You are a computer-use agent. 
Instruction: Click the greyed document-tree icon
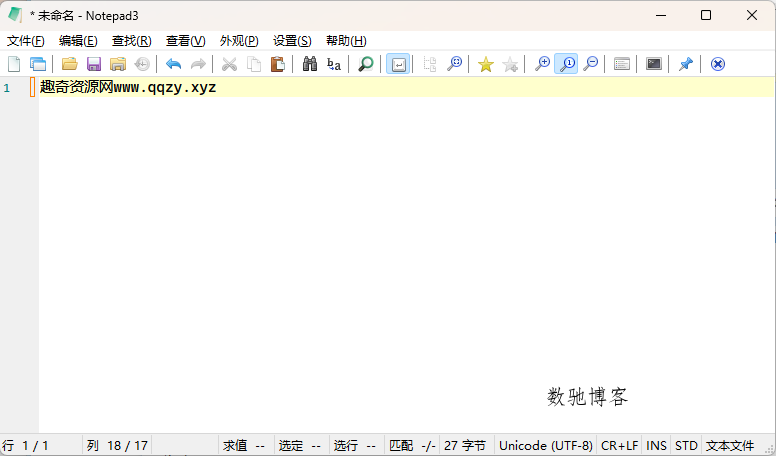430,64
